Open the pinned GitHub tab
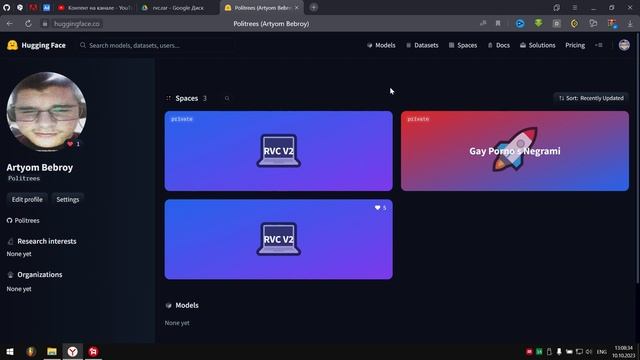Image resolution: width=640 pixels, height=360 pixels. pyautogui.click(x=7, y=7)
